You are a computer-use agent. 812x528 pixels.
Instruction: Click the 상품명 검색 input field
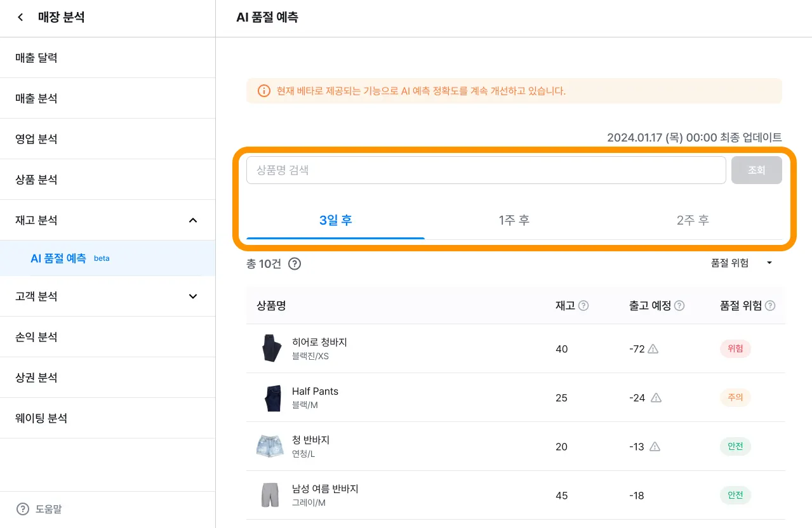tap(486, 170)
